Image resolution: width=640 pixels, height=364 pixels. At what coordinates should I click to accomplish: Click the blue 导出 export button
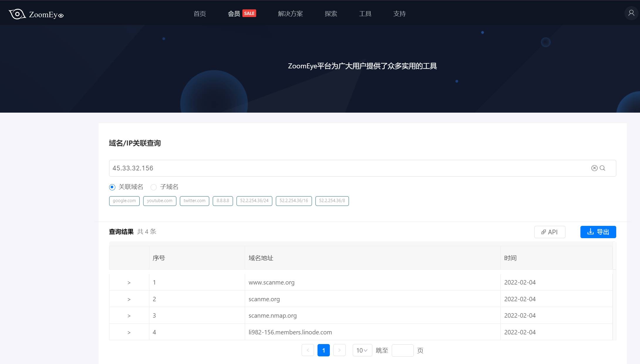(x=598, y=232)
